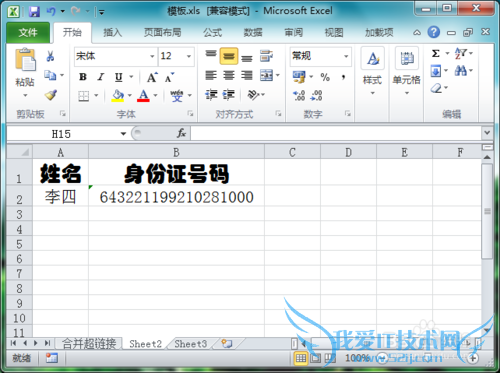The width and height of the screenshot is (500, 373).
Task: Click AutoSum sigma icon
Action: pyautogui.click(x=436, y=53)
